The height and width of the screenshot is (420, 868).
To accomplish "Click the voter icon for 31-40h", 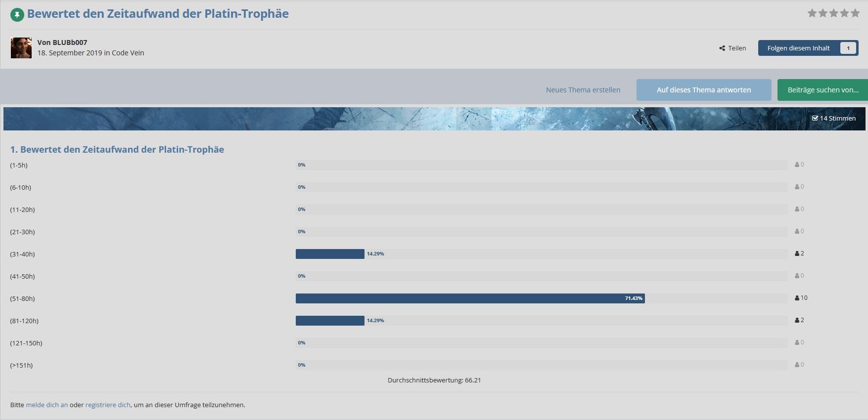I will (x=797, y=253).
